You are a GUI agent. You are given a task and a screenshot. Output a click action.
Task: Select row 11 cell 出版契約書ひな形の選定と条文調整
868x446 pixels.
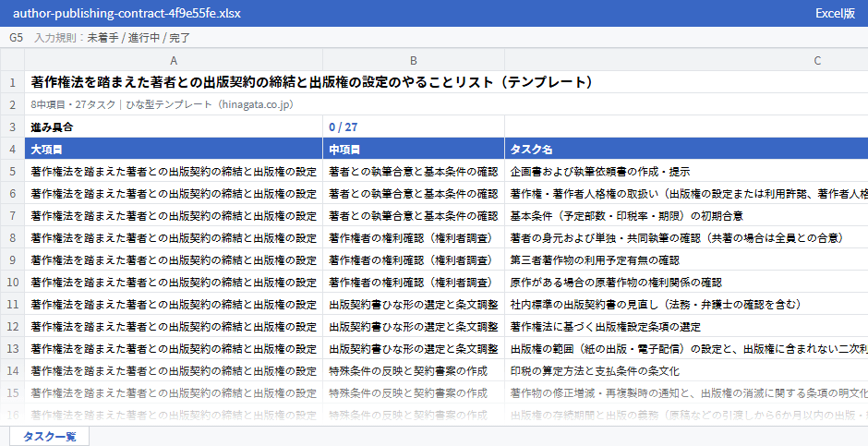pos(414,305)
